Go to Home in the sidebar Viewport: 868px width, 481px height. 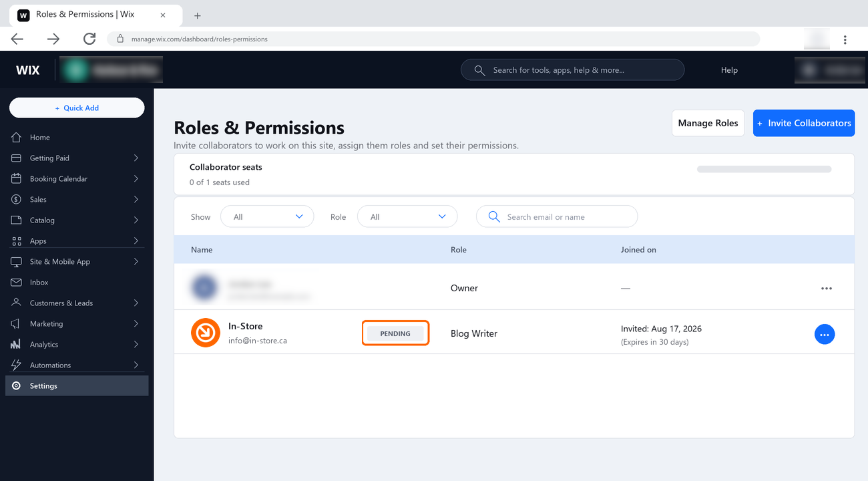(77, 138)
